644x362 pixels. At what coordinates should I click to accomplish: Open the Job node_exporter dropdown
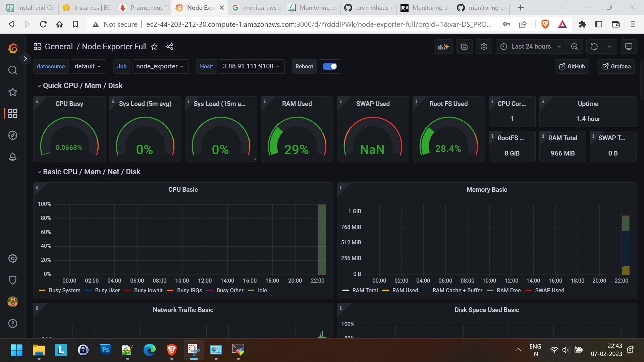[160, 66]
